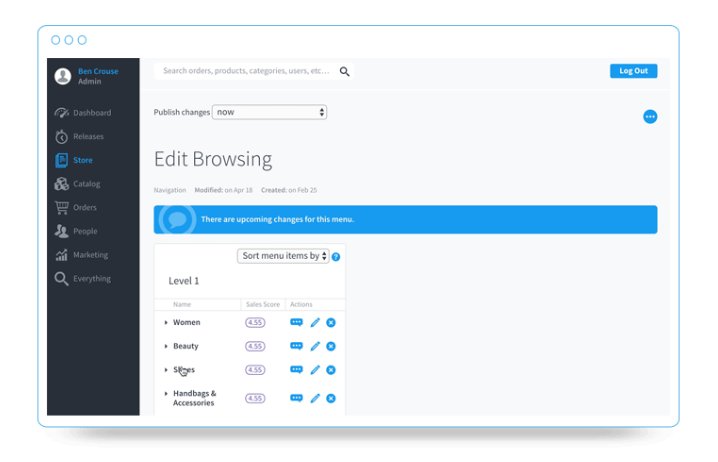The height and width of the screenshot is (462, 718).
Task: Expand the Handbags & Accessories arrow
Action: pyautogui.click(x=166, y=393)
